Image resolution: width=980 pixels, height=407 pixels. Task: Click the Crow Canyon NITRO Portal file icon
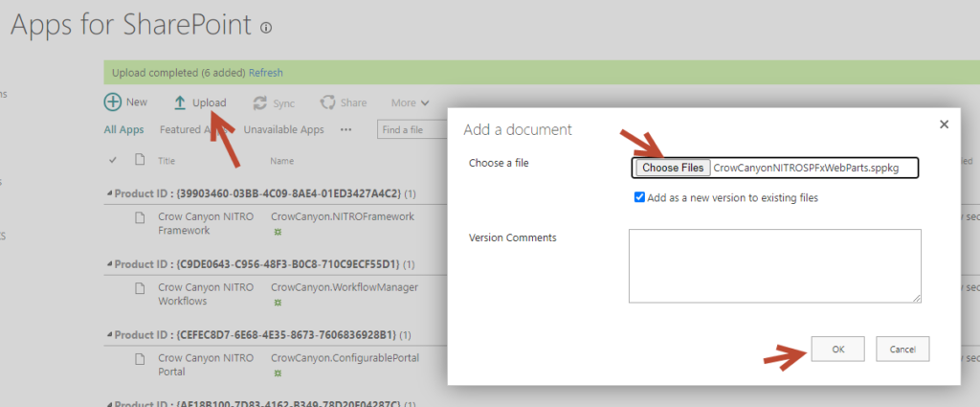coord(141,359)
